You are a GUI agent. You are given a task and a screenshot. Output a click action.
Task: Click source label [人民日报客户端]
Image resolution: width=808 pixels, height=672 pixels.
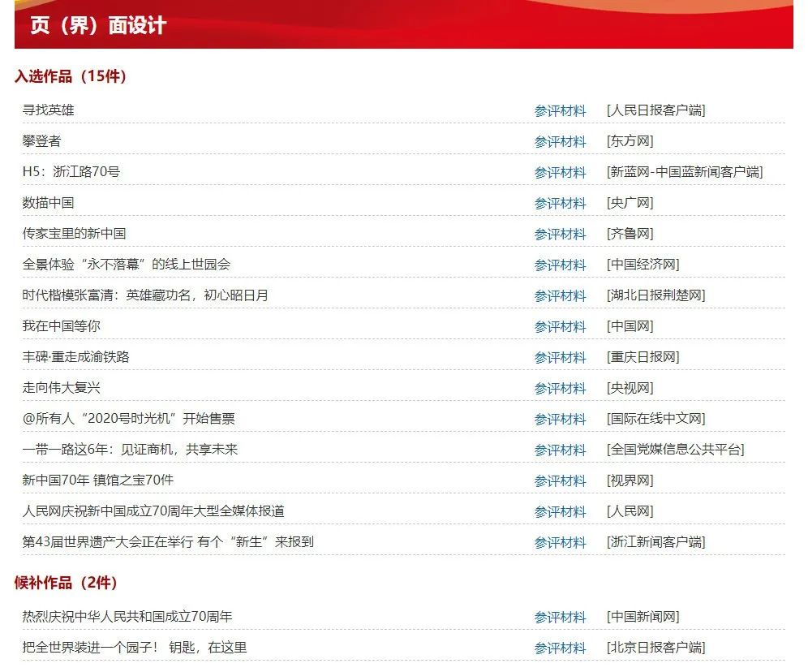(656, 110)
